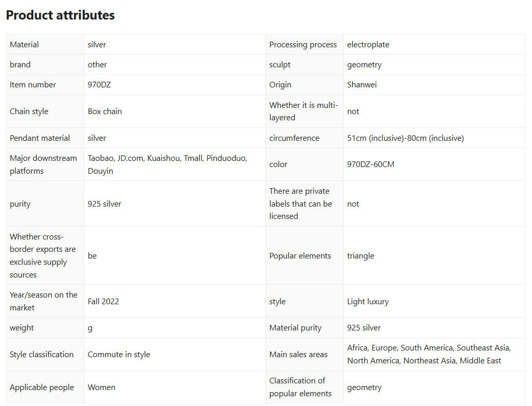
Task: Click the downstream platforms list text
Action: coord(167,164)
